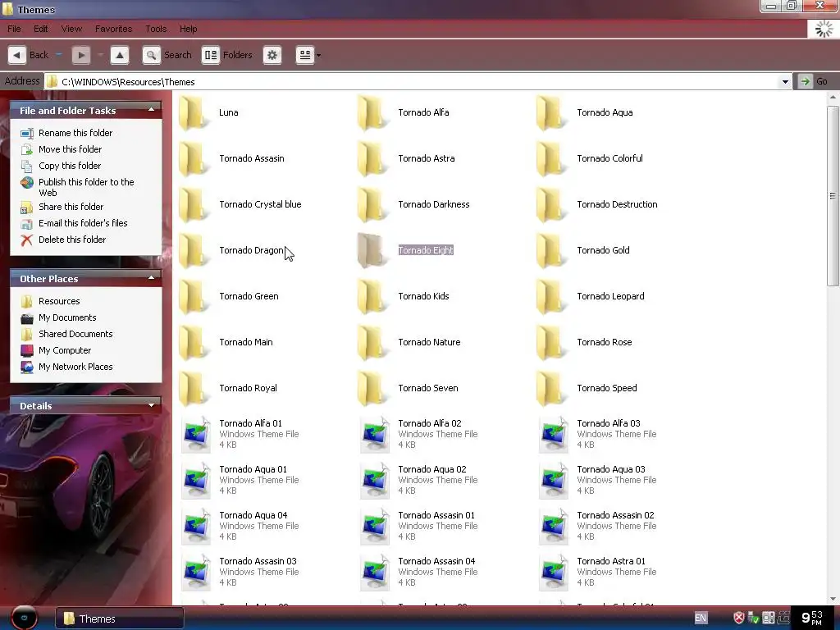Select the Tornado Destruction folder icon

click(x=550, y=204)
